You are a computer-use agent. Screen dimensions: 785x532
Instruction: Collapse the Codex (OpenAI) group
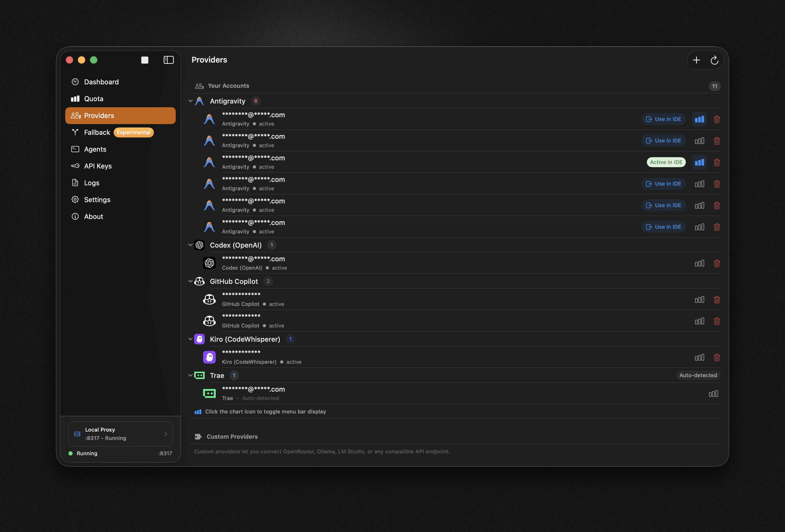click(x=190, y=245)
